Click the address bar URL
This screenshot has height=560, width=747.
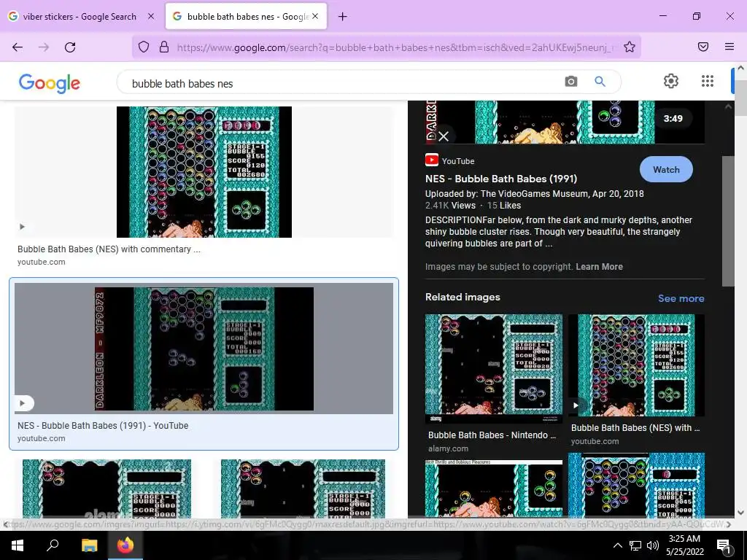tap(395, 47)
